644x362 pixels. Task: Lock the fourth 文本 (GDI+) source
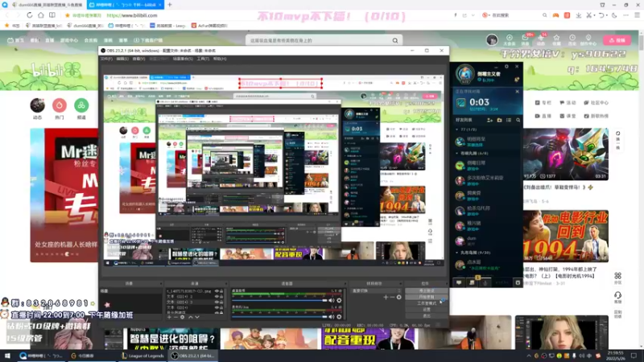pos(221,307)
